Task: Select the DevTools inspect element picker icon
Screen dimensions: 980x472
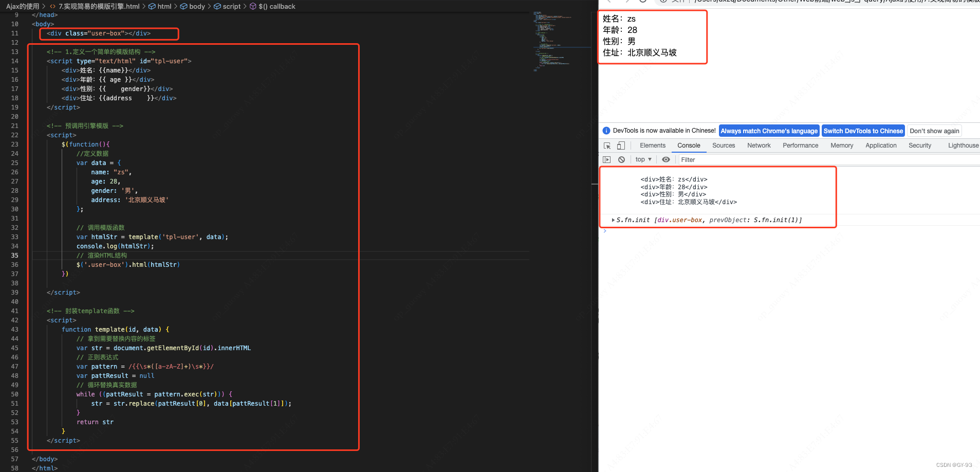Action: 607,146
